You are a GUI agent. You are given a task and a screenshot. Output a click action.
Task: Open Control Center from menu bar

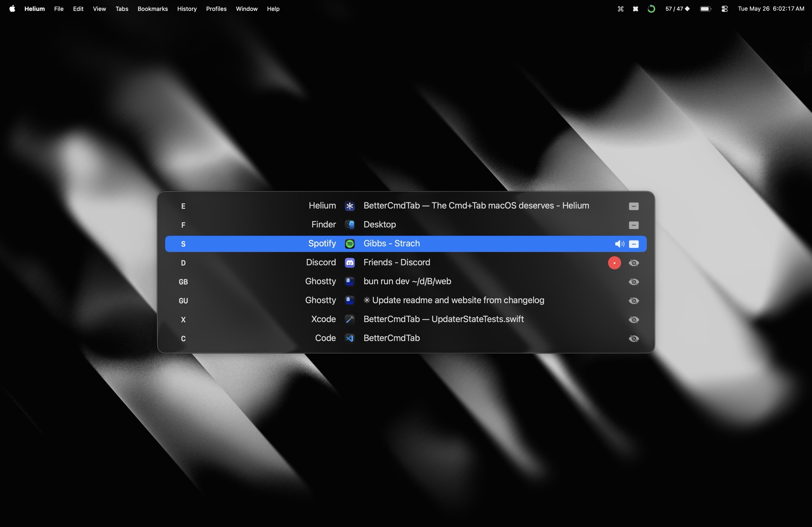[x=725, y=9]
